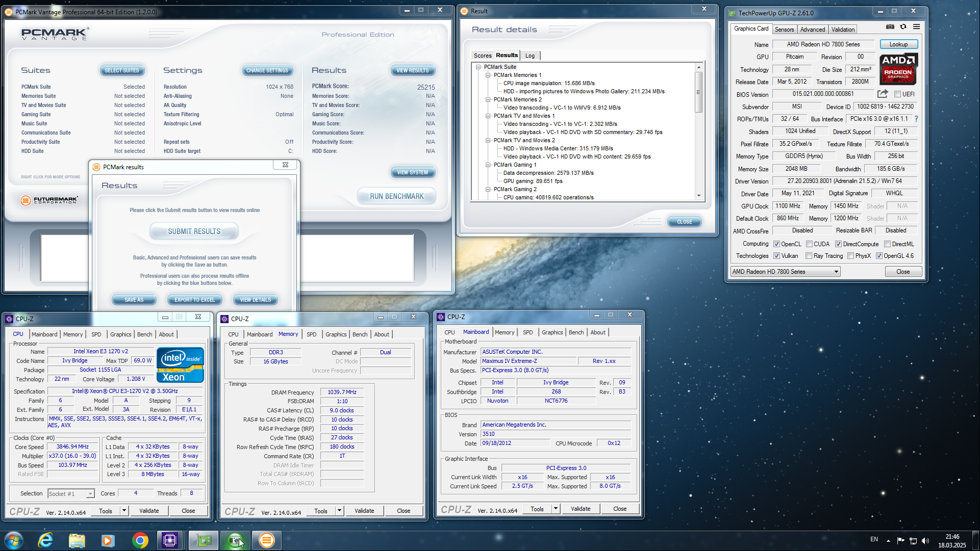Image resolution: width=980 pixels, height=551 pixels.
Task: Collapse the PCMark Memories 1 node
Action: [x=488, y=75]
